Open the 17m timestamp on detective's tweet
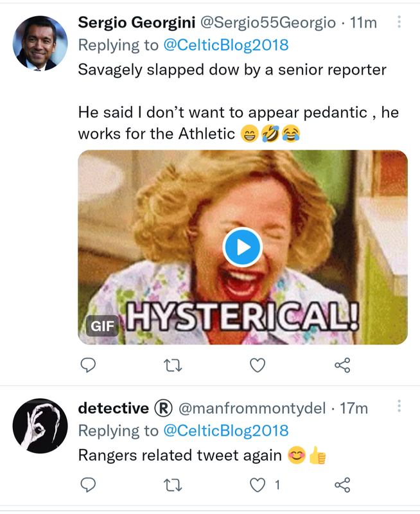This screenshot has height=514, width=420. [x=354, y=408]
